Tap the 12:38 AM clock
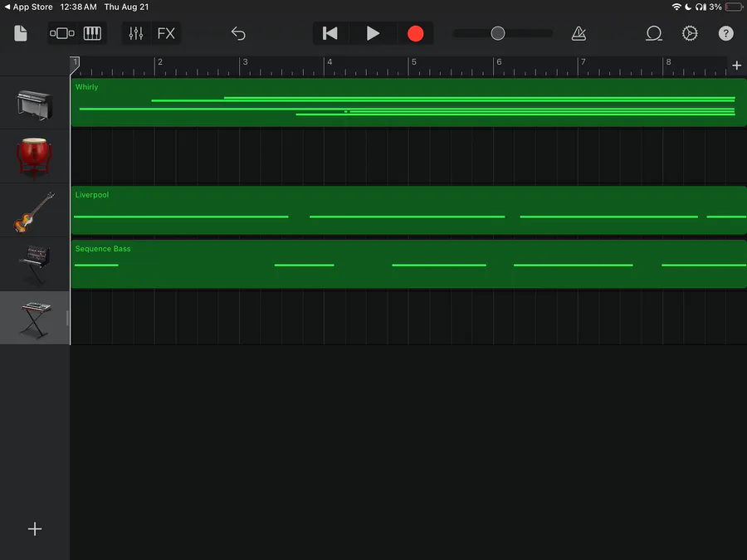 point(79,7)
